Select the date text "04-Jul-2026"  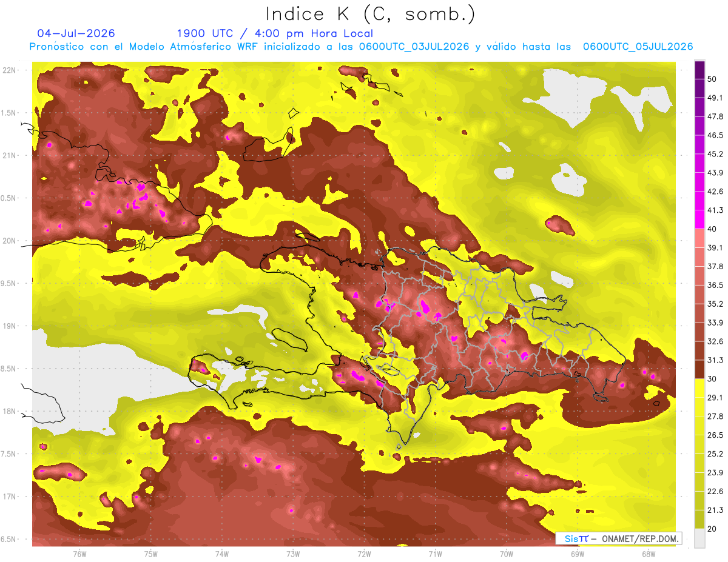click(x=76, y=33)
